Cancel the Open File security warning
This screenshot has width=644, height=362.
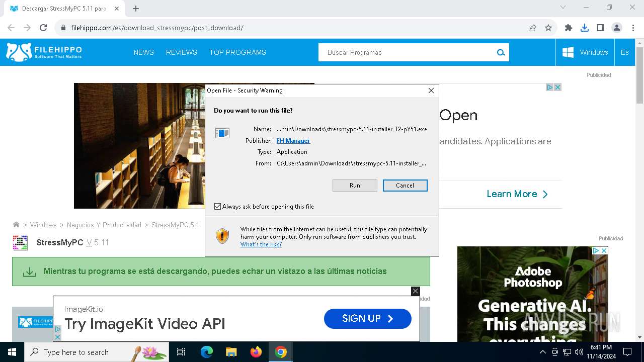click(405, 186)
